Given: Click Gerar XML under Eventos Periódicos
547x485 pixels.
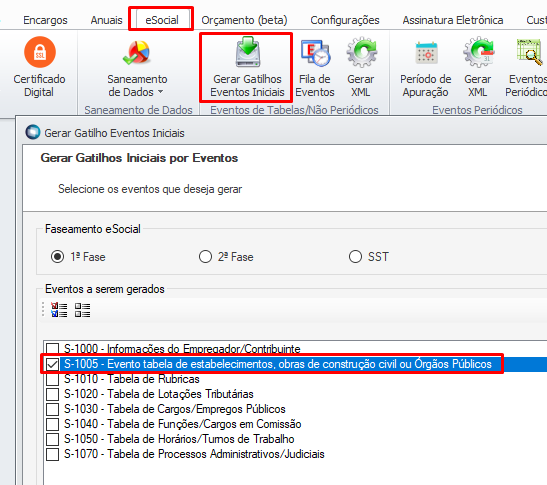Looking at the screenshot, I should (478, 52).
